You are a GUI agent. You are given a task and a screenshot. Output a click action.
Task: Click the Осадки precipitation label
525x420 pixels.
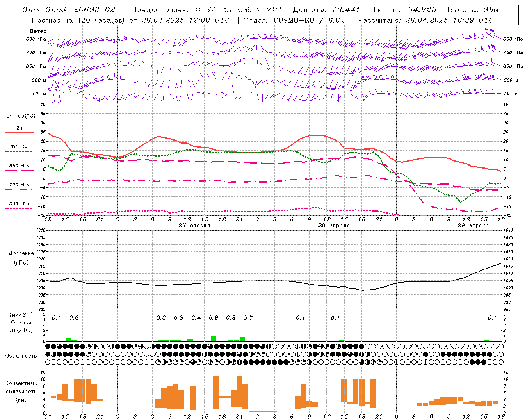21,322
